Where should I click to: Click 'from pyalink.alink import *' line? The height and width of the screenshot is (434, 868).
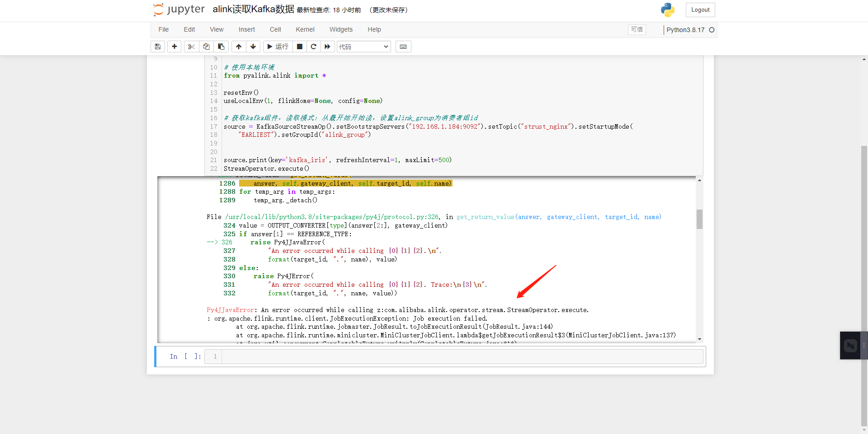[275, 75]
